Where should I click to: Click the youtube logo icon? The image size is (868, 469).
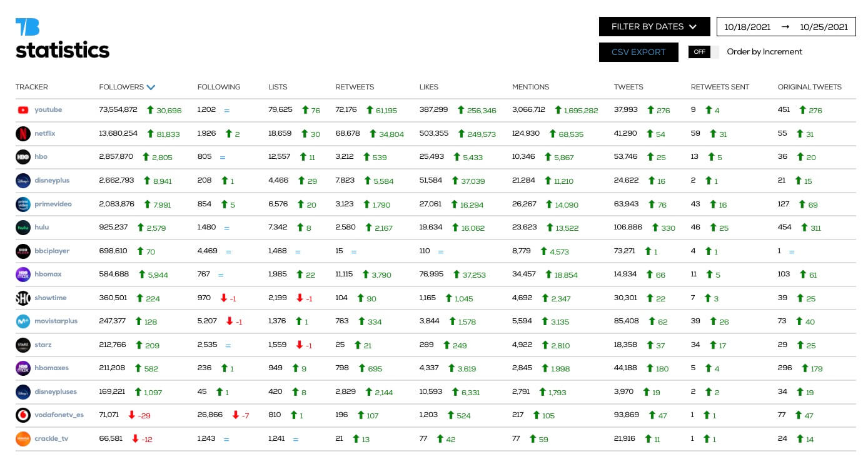click(23, 110)
